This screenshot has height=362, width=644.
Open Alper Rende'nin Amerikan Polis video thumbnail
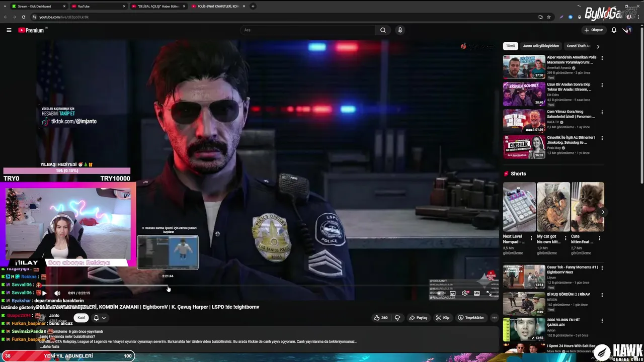coord(524,66)
